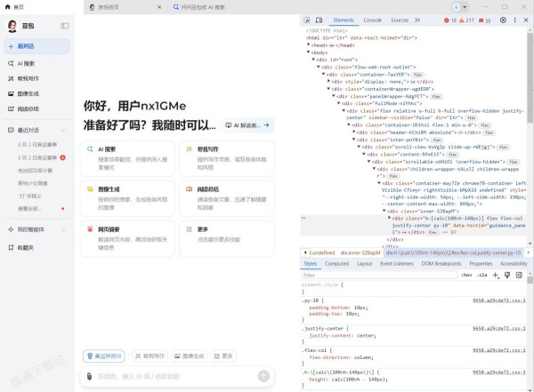Click flex badge beside panelWrapper div
Image resolution: width=534 pixels, height=392 pixels.
[x=436, y=97]
